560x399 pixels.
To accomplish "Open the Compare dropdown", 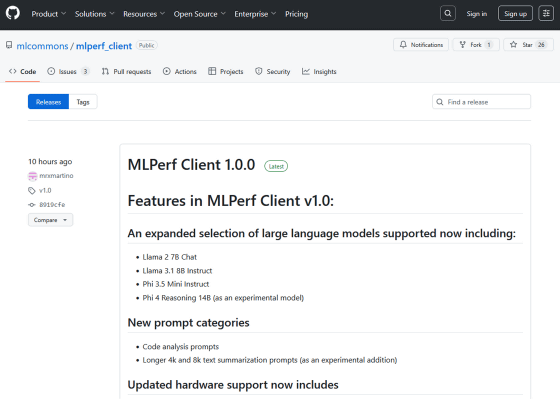I will 50,220.
